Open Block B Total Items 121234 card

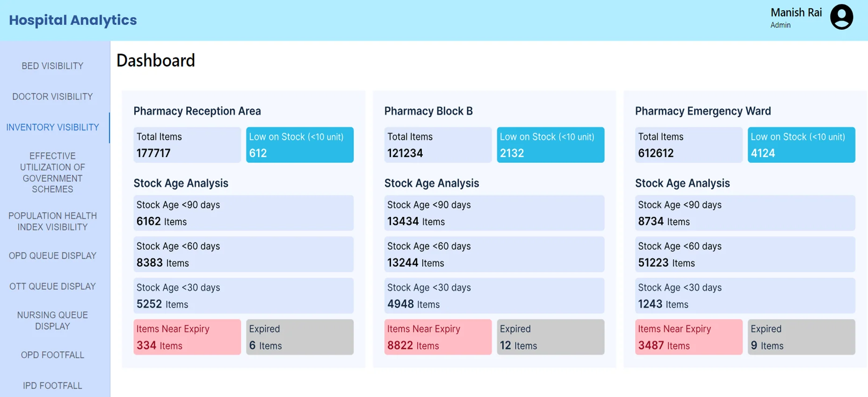[x=438, y=145]
